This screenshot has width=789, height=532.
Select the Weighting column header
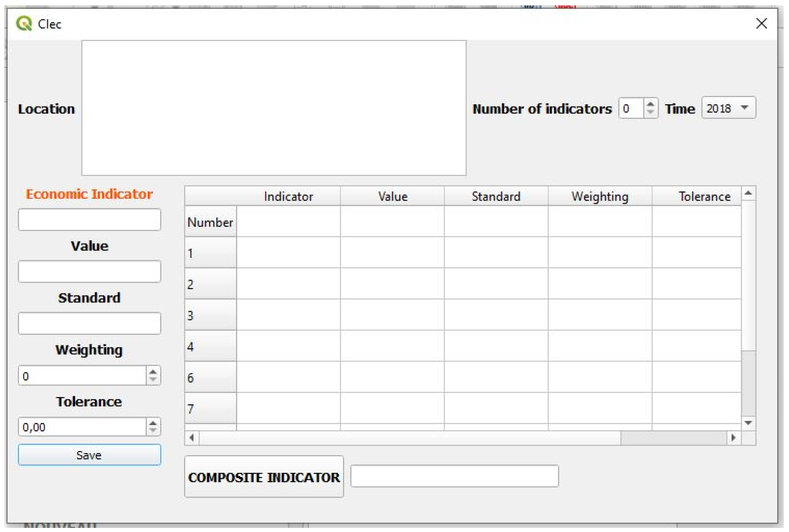[x=599, y=196]
